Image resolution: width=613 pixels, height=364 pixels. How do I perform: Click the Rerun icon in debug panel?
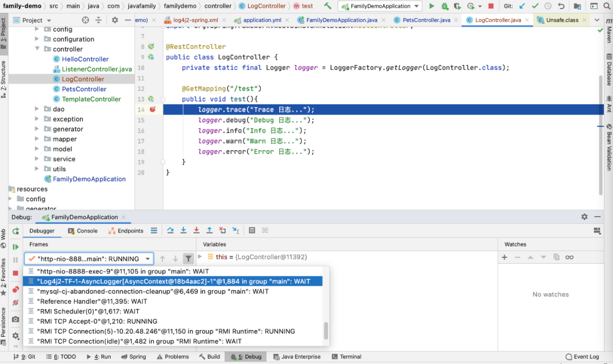click(16, 231)
